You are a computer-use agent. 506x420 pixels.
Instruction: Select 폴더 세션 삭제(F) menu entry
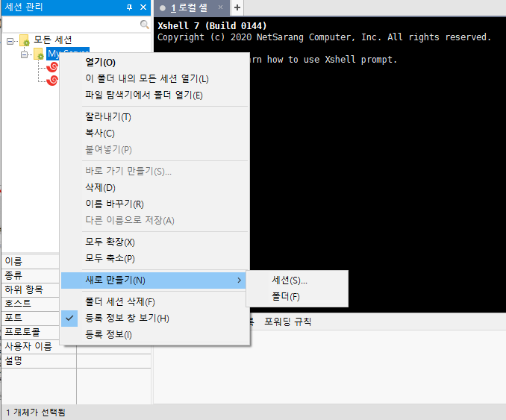click(155, 302)
